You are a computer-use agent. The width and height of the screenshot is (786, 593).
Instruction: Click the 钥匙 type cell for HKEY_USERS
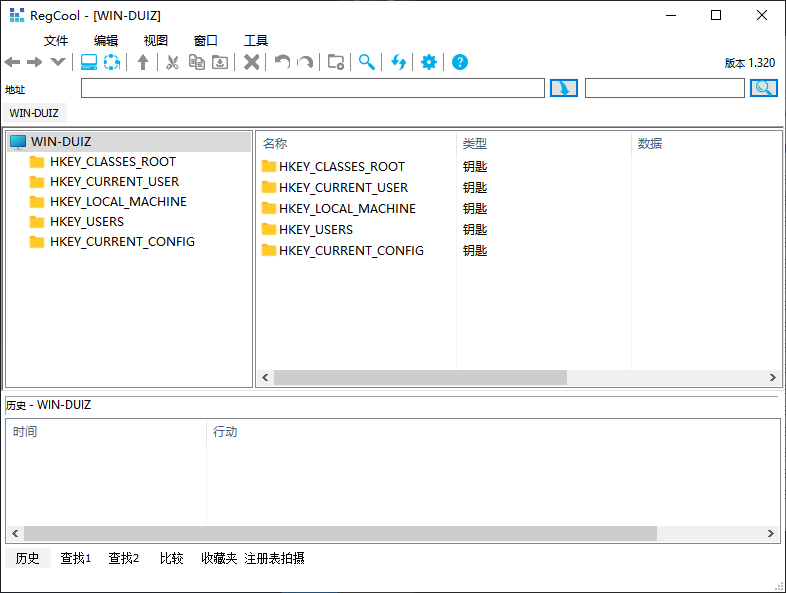pos(475,230)
